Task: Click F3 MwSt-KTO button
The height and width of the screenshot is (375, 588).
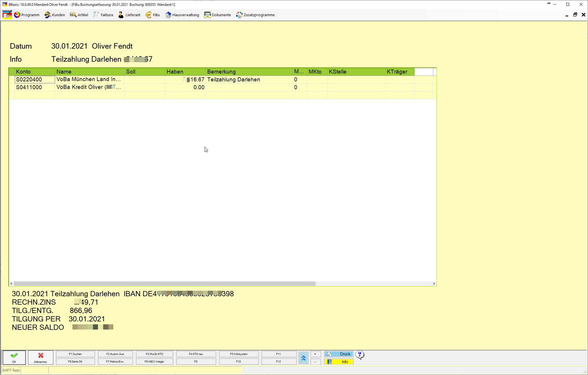Action: pos(154,354)
